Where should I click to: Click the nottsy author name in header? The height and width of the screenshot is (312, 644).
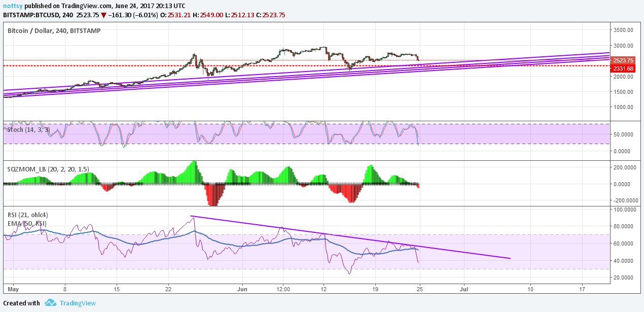pyautogui.click(x=13, y=6)
